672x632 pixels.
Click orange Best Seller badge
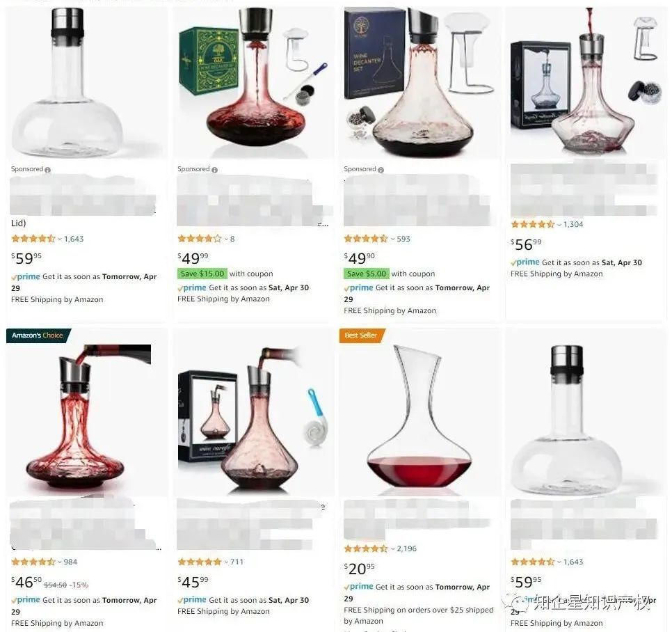tap(361, 335)
